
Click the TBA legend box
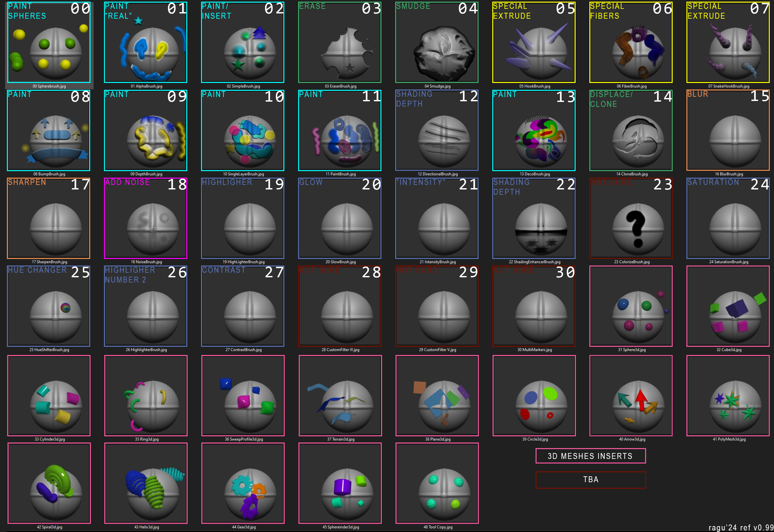pyautogui.click(x=591, y=480)
